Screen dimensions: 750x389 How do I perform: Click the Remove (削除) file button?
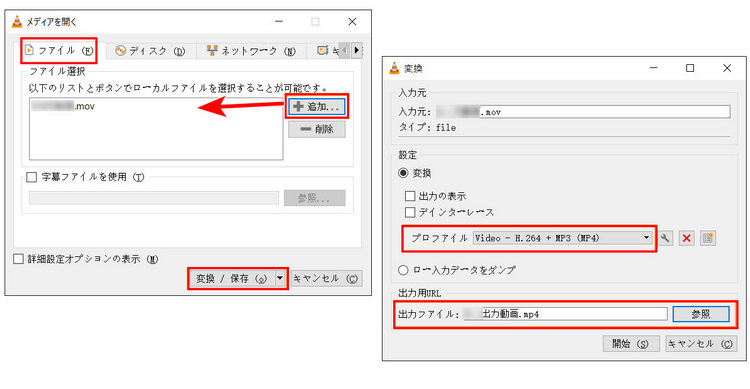click(317, 129)
